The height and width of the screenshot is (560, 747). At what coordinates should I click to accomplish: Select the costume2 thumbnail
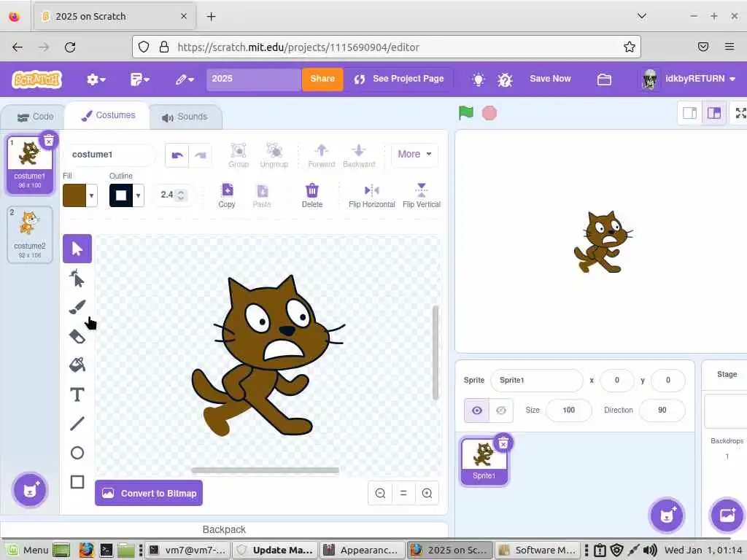click(x=29, y=234)
